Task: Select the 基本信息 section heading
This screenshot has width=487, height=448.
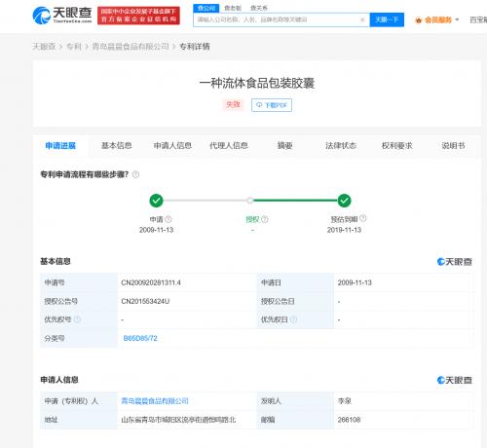Action: (x=56, y=261)
